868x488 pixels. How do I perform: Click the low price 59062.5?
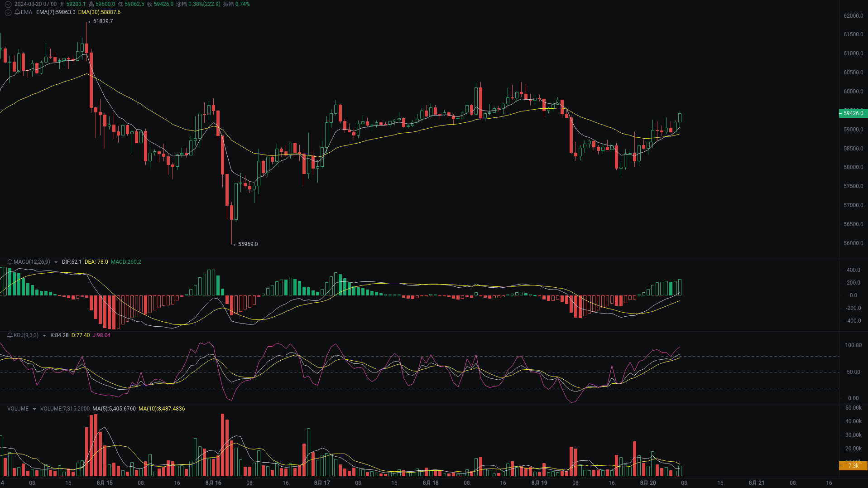[x=134, y=4]
